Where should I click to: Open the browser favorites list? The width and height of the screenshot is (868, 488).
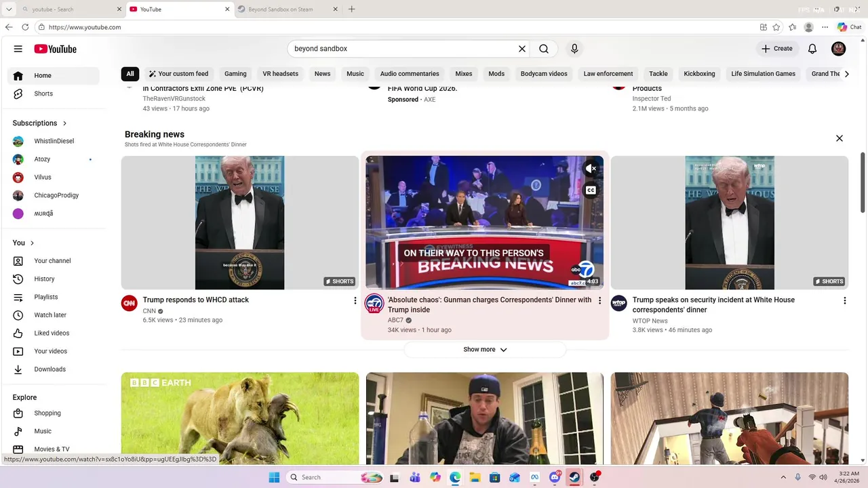point(793,27)
